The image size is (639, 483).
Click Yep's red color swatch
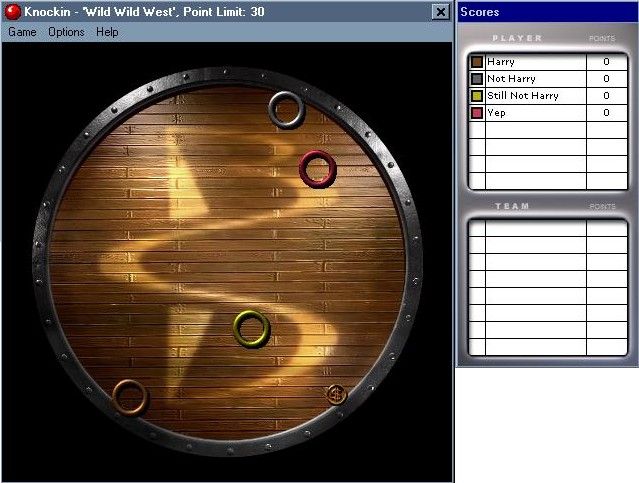click(477, 113)
